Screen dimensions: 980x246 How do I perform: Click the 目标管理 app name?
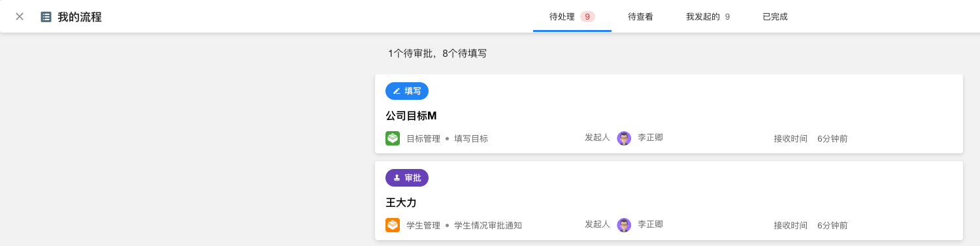point(423,139)
